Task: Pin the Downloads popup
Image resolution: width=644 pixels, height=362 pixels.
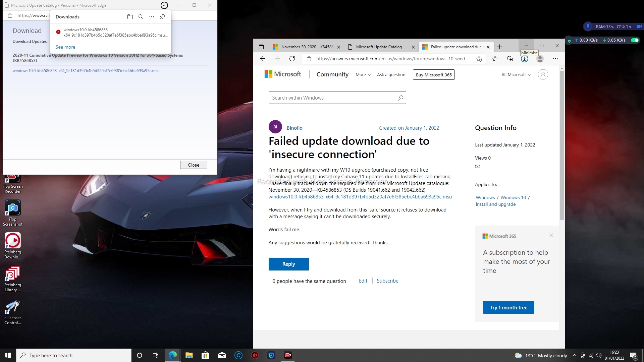Action: [163, 17]
